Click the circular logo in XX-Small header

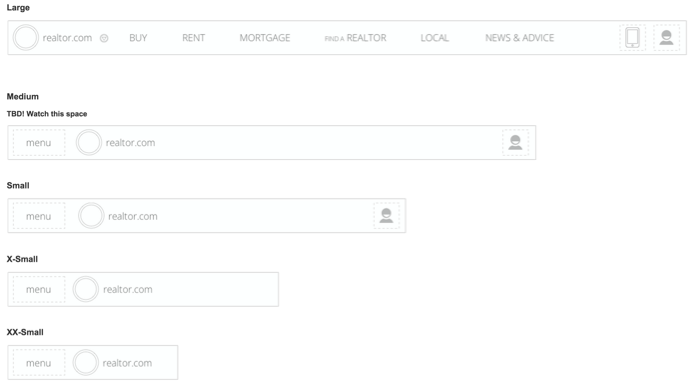pyautogui.click(x=85, y=363)
